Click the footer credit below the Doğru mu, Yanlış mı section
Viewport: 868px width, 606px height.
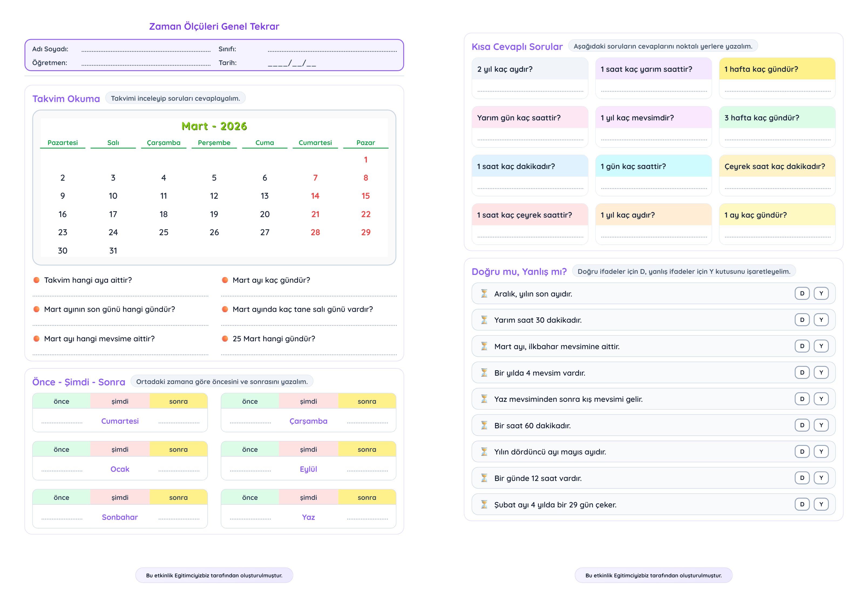pos(653,575)
